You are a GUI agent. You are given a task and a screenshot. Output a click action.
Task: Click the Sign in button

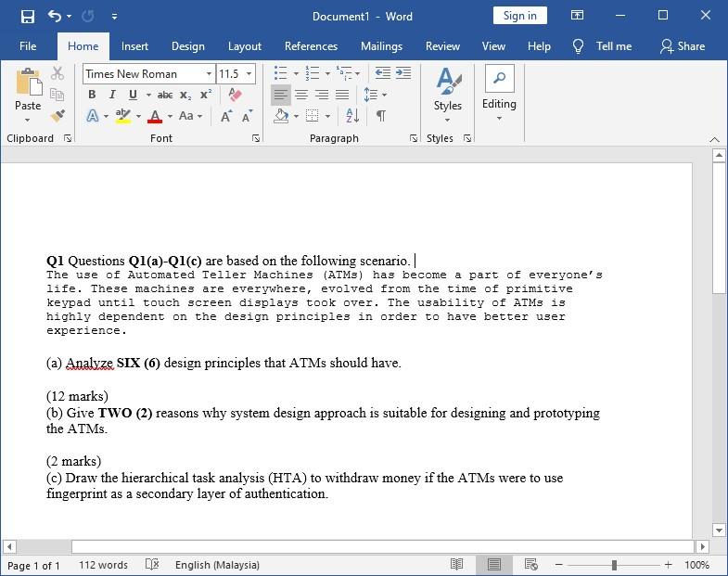(520, 16)
